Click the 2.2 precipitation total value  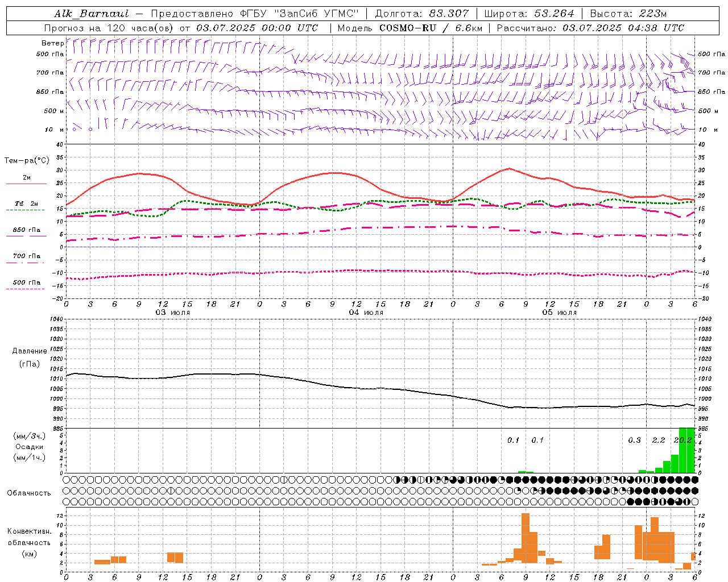(659, 440)
